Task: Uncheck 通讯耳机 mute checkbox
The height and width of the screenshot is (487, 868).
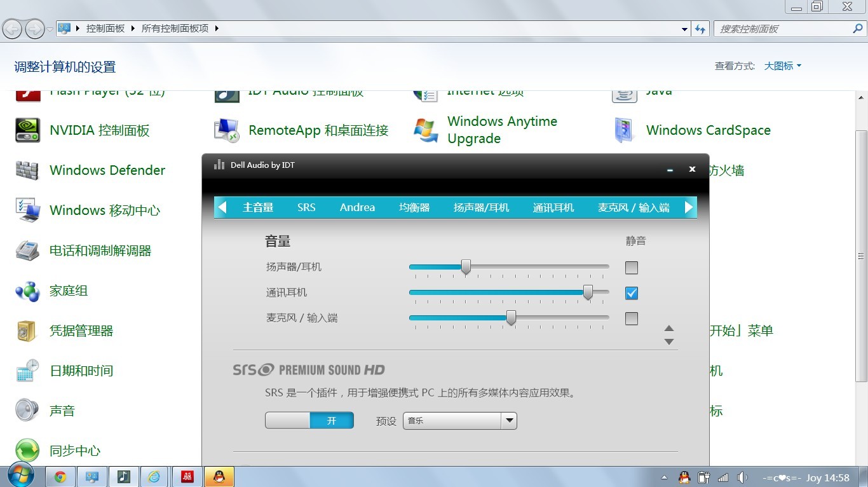Action: [x=631, y=293]
